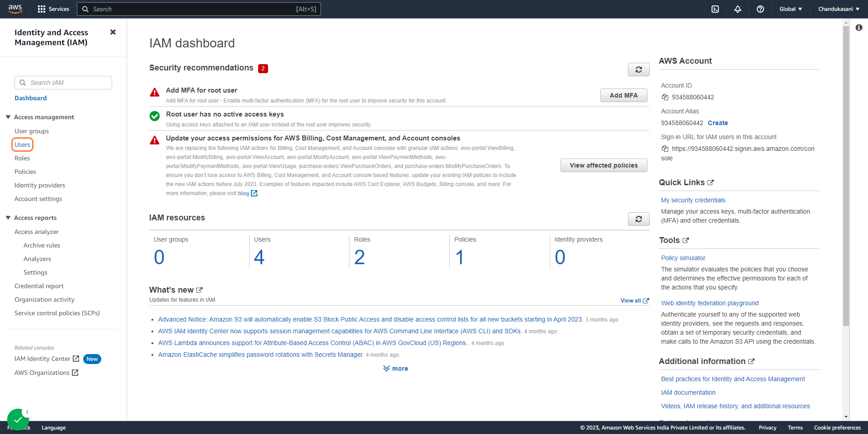The height and width of the screenshot is (434, 868).
Task: Select Users in the sidebar
Action: point(22,145)
